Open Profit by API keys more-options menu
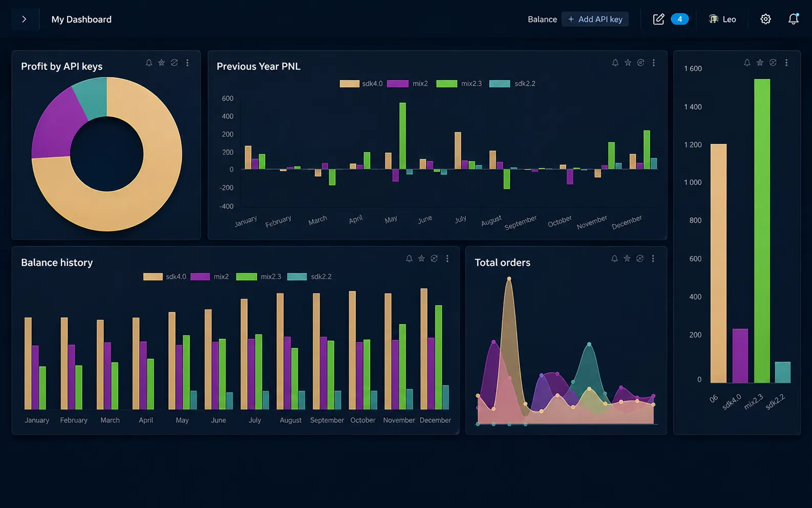 [x=187, y=62]
